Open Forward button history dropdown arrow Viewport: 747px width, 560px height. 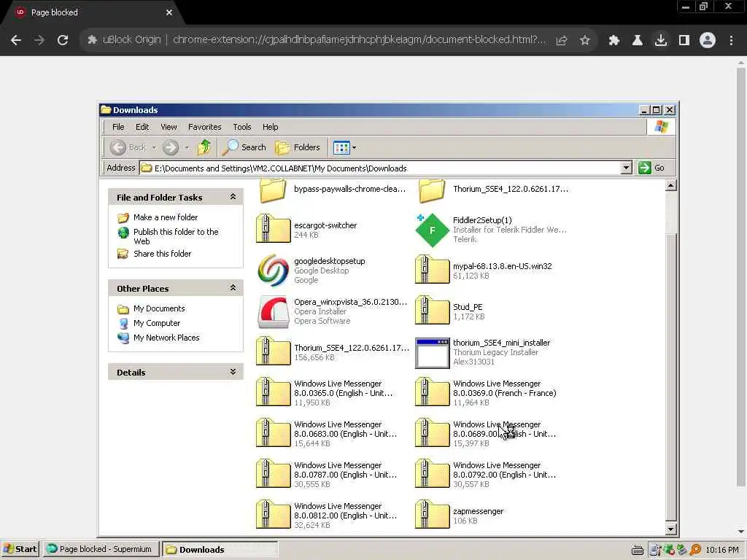click(187, 147)
